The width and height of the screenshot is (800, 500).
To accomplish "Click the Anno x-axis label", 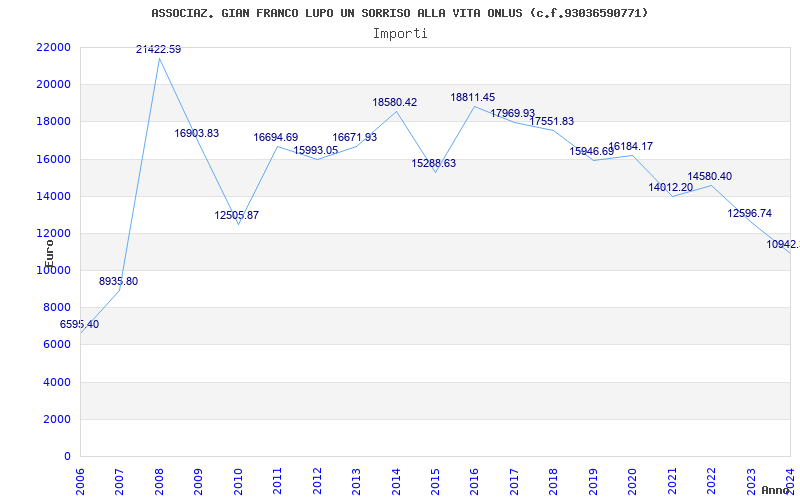I will (x=775, y=490).
